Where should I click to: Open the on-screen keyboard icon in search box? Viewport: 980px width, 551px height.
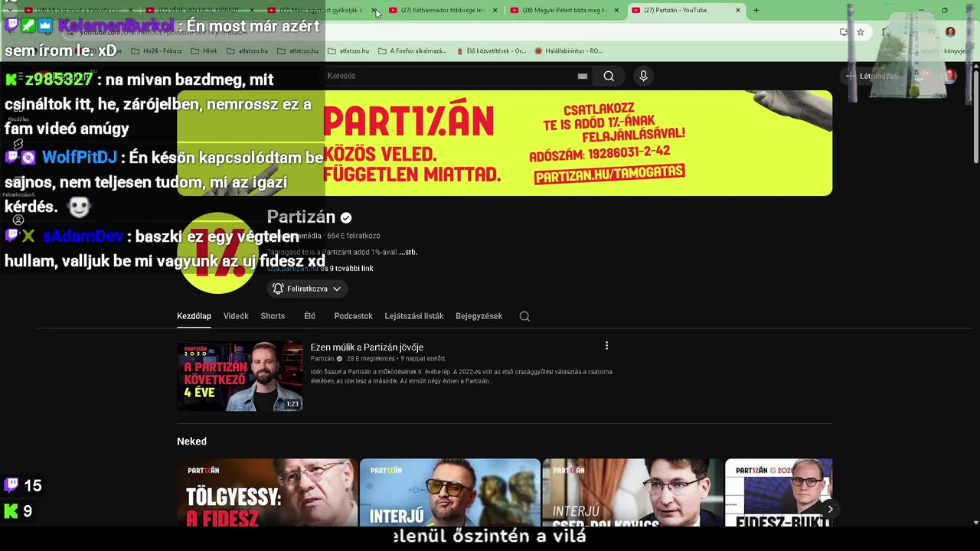pos(583,76)
